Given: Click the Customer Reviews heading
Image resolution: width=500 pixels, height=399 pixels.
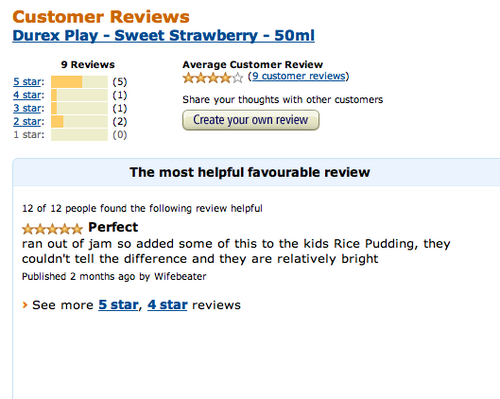Looking at the screenshot, I should [101, 17].
